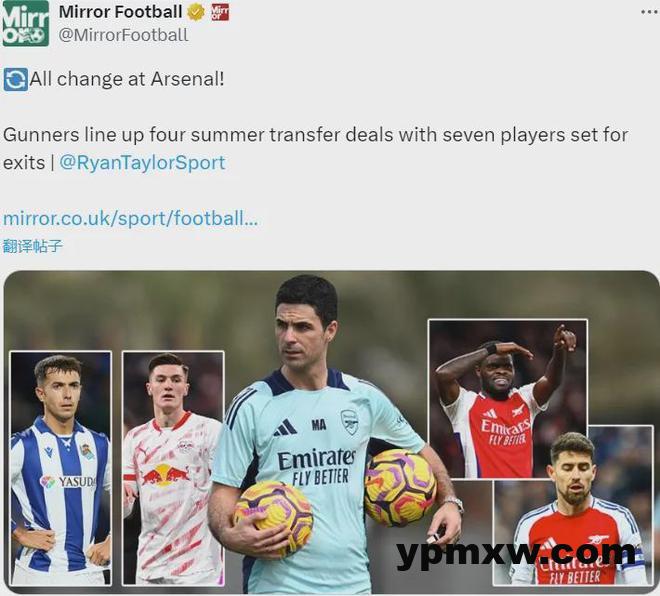This screenshot has height=596, width=660.
Task: Click the red Mirror affiliate badge
Action: [220, 12]
